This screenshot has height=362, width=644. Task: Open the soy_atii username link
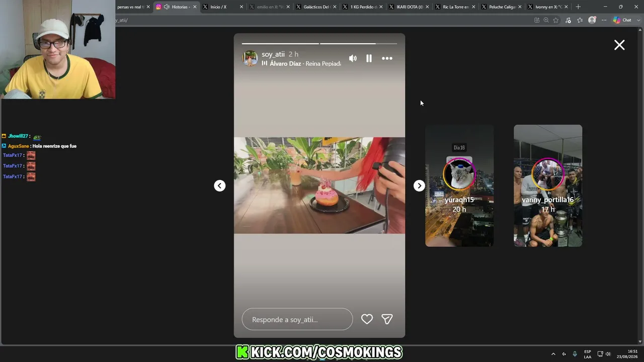(x=273, y=54)
